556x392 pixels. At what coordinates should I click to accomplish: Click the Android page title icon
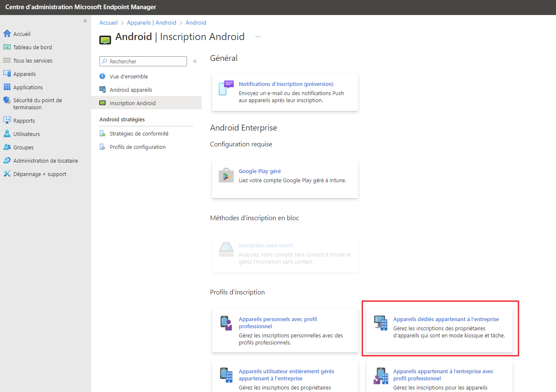click(x=105, y=40)
